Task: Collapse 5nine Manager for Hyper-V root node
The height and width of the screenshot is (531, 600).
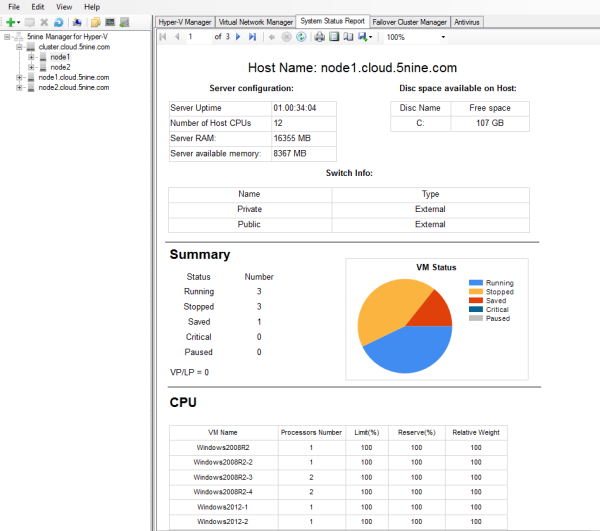Action: (x=7, y=37)
